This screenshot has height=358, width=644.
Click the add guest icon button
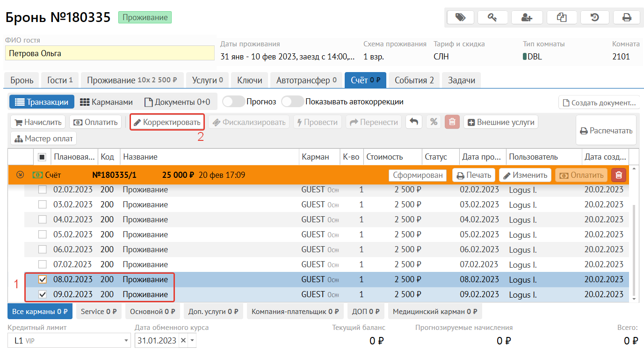click(527, 17)
